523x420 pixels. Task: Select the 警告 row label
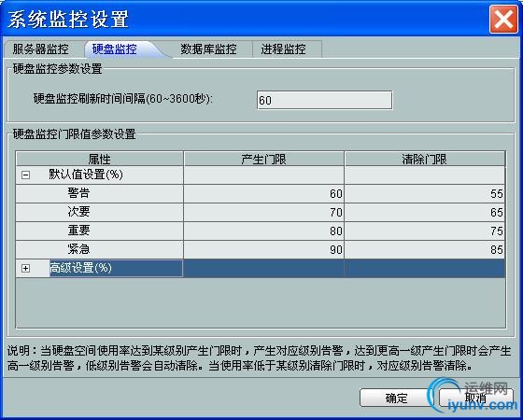[x=78, y=193]
